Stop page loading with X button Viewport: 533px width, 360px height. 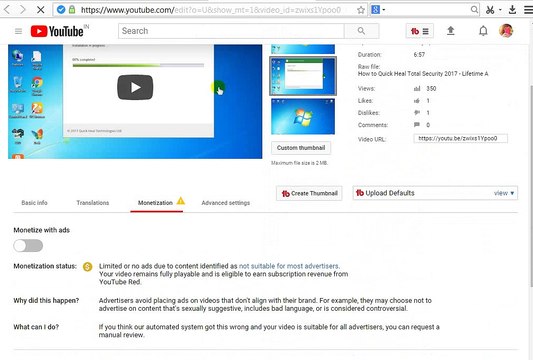(40, 10)
